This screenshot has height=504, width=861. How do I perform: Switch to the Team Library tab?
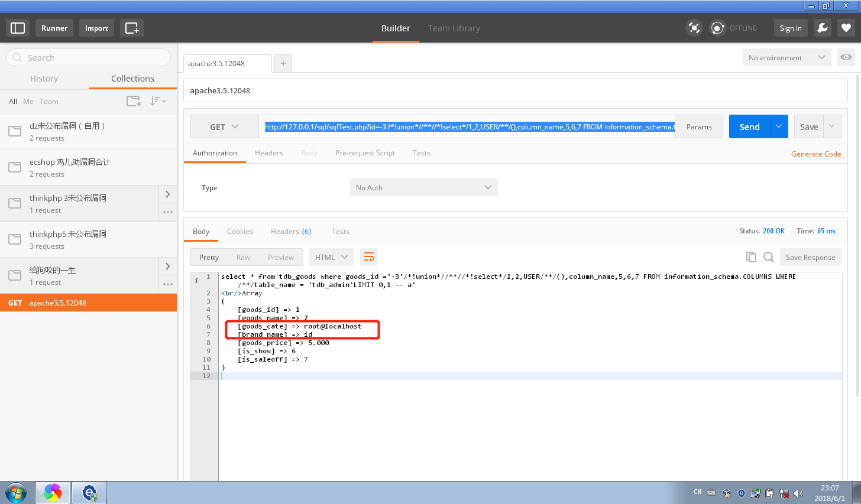click(454, 28)
